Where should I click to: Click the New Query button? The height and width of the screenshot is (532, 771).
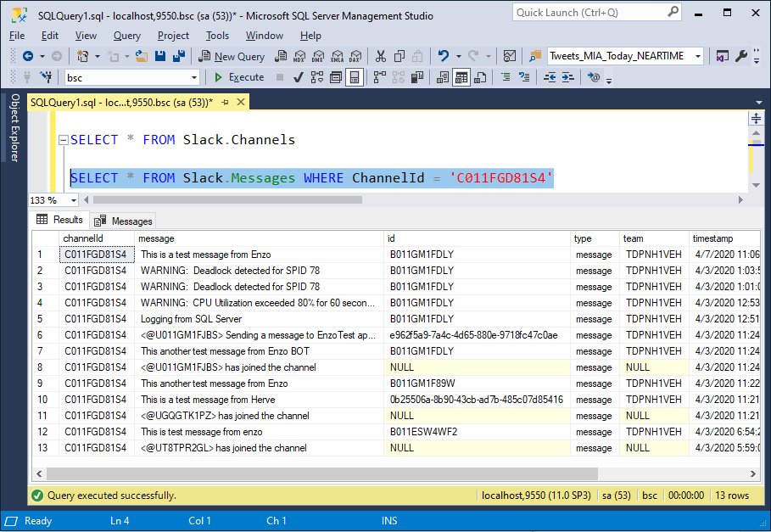tap(232, 56)
